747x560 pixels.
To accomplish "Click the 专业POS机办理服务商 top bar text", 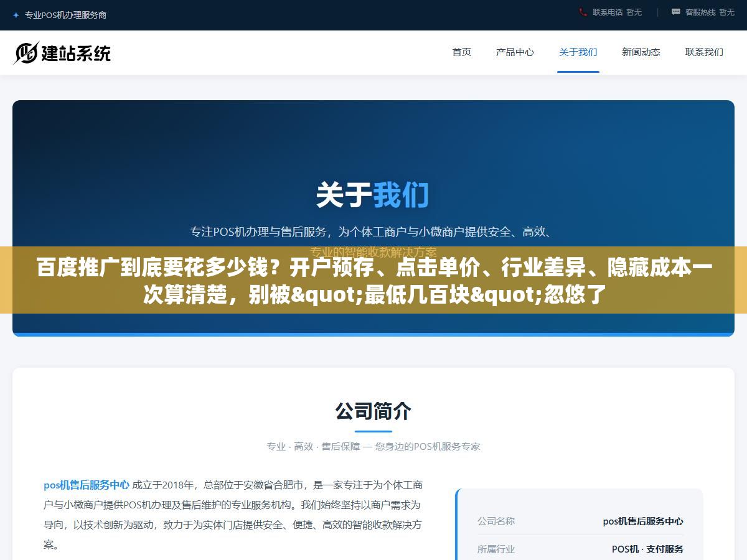I will [65, 15].
